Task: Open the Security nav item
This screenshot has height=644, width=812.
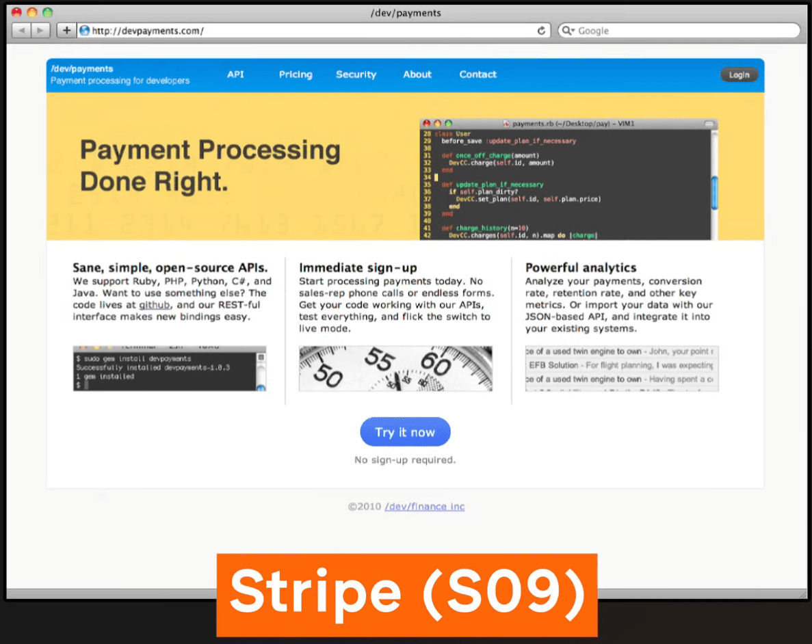Action: pyautogui.click(x=356, y=75)
